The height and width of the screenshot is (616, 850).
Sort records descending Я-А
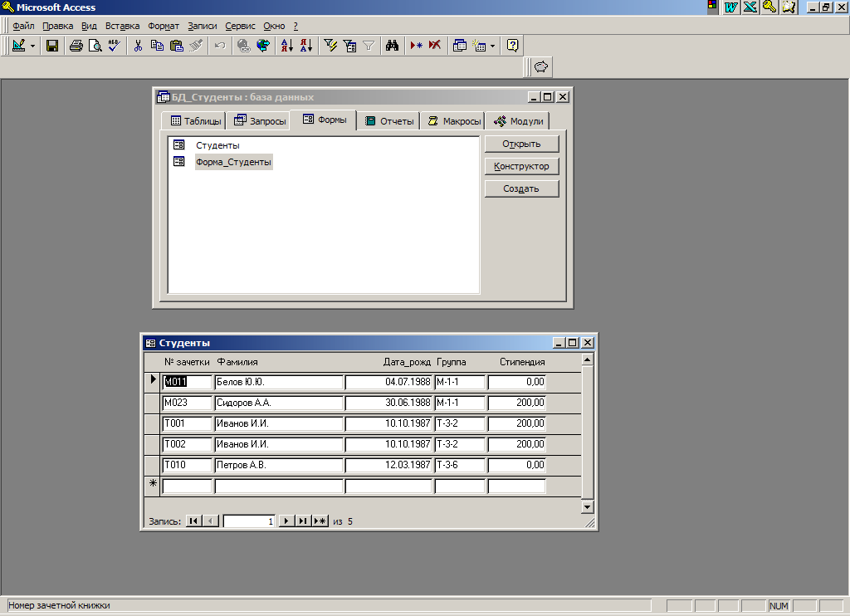point(306,46)
